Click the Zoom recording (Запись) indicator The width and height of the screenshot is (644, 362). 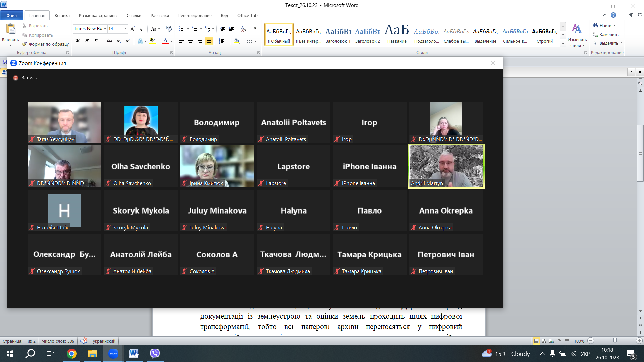[25, 78]
